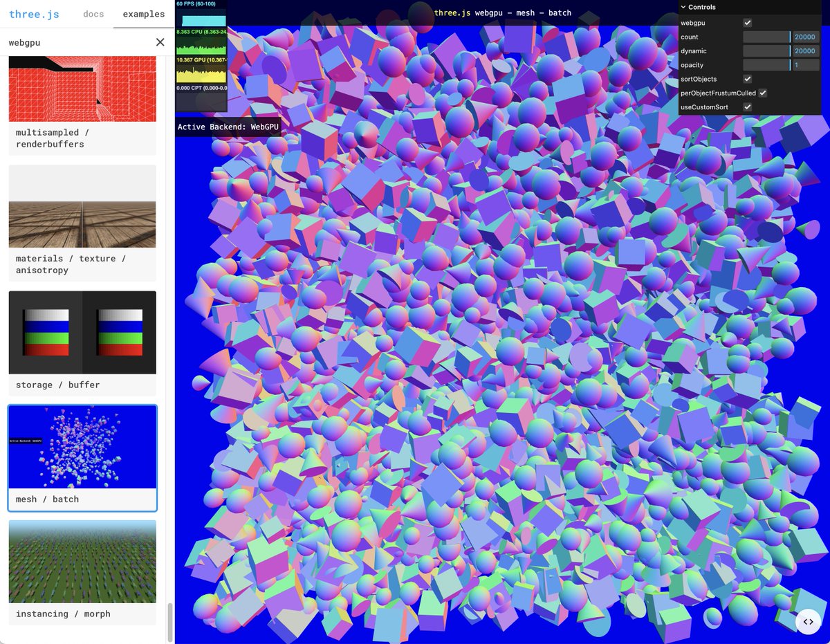830x644 pixels.
Task: Toggle the webgpu checkbox
Action: point(747,23)
